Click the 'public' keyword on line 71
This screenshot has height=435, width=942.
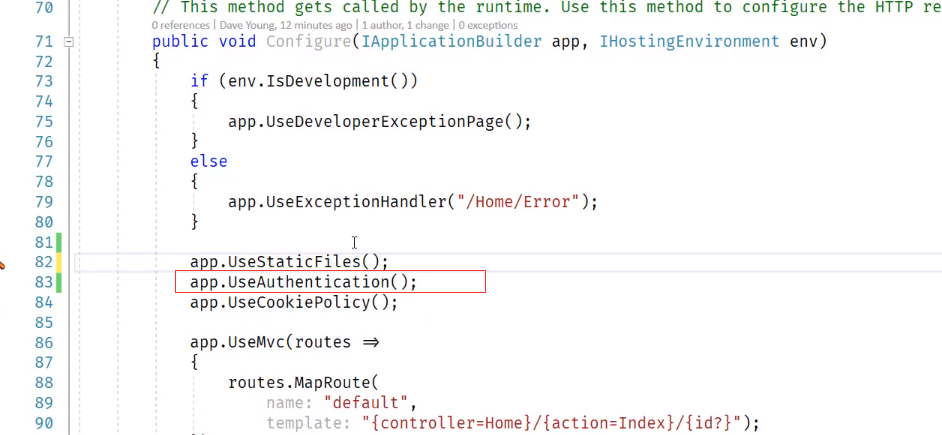[x=180, y=41]
